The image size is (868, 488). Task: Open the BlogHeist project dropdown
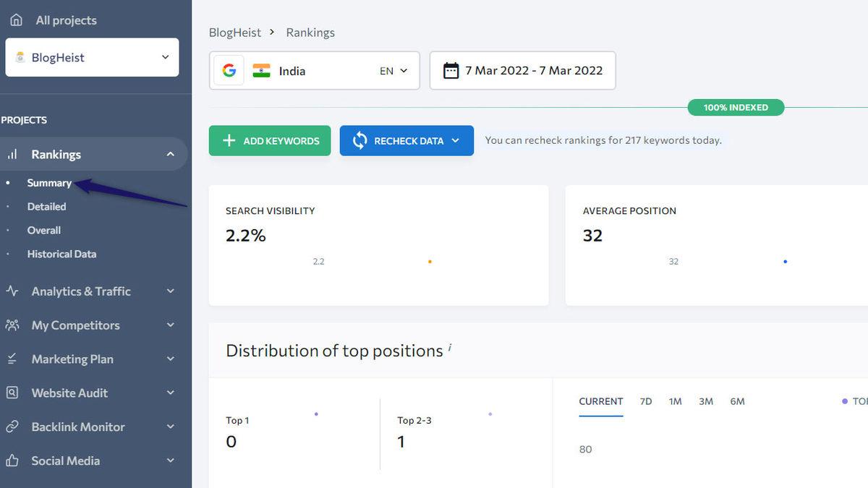tap(165, 57)
